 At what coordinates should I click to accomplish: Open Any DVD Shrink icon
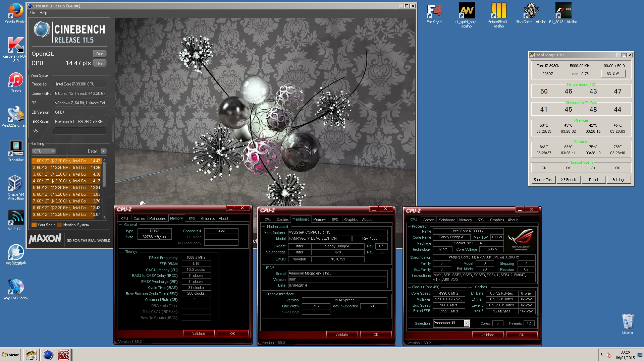click(x=15, y=289)
